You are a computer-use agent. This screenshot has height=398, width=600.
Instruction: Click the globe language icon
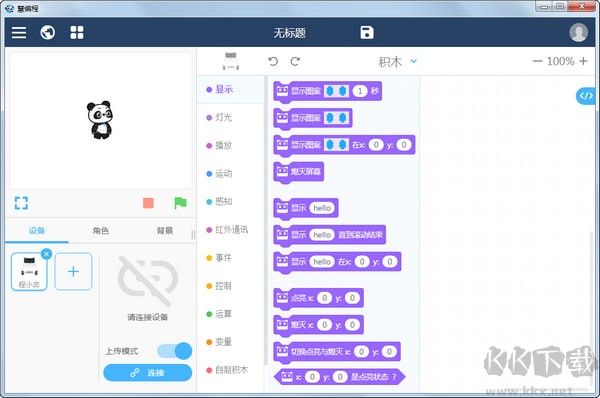(x=48, y=33)
